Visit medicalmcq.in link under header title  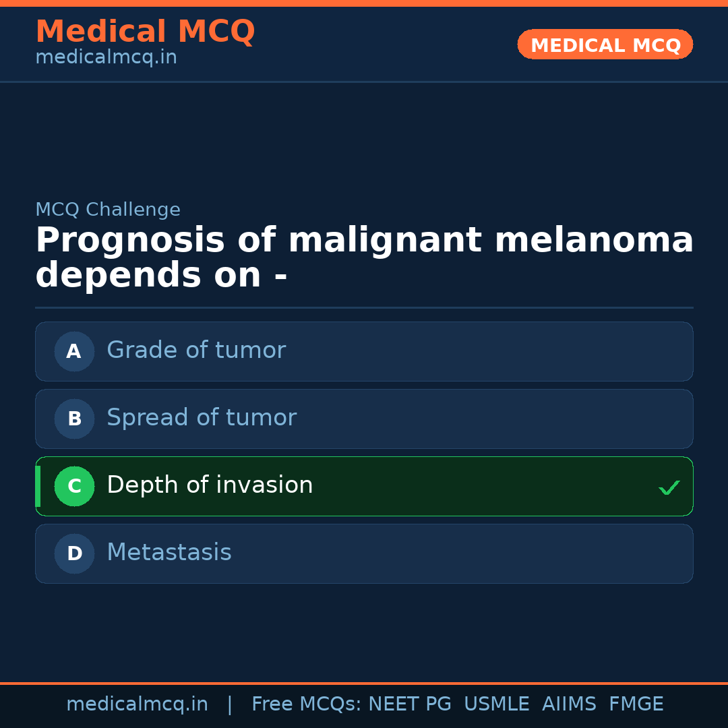pyautogui.click(x=106, y=58)
